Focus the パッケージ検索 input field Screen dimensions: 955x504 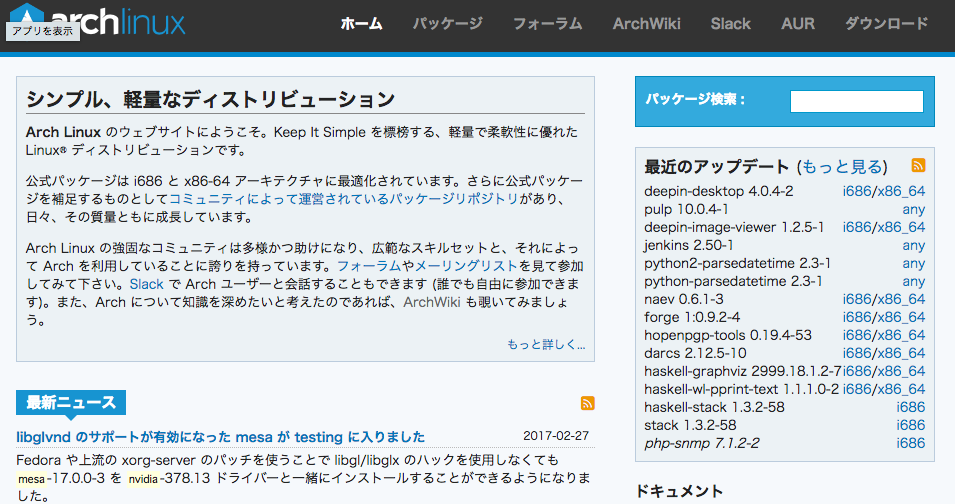point(856,101)
